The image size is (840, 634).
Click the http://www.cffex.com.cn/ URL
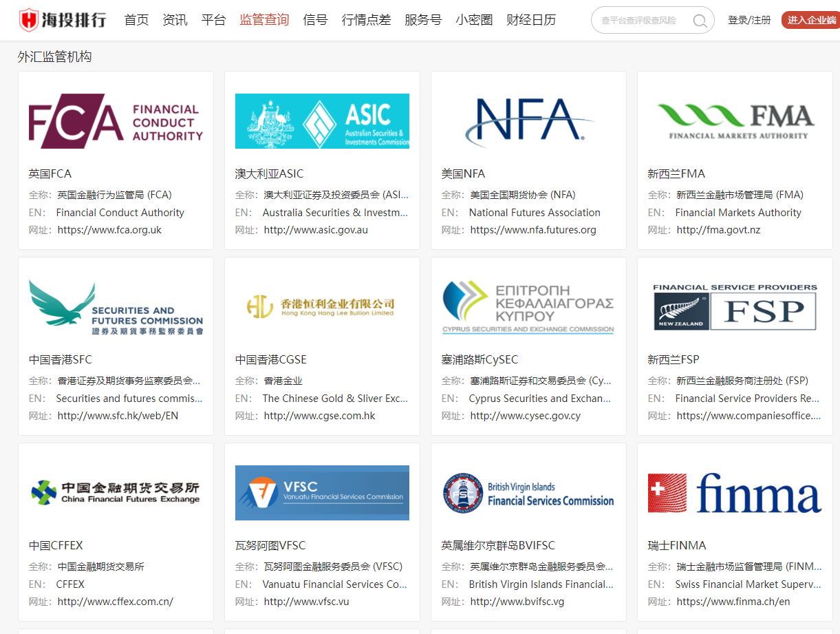(116, 602)
